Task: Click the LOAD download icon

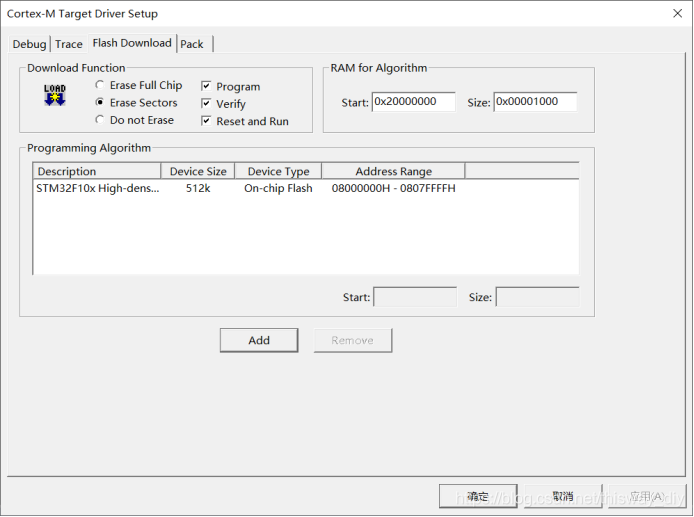Action: [x=54, y=95]
